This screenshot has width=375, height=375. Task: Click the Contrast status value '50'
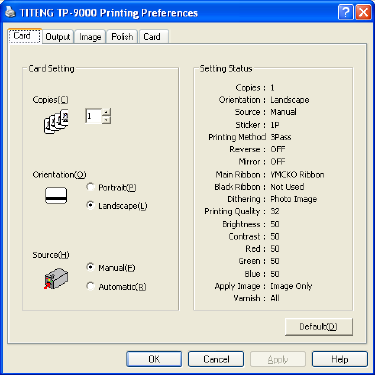(275, 236)
